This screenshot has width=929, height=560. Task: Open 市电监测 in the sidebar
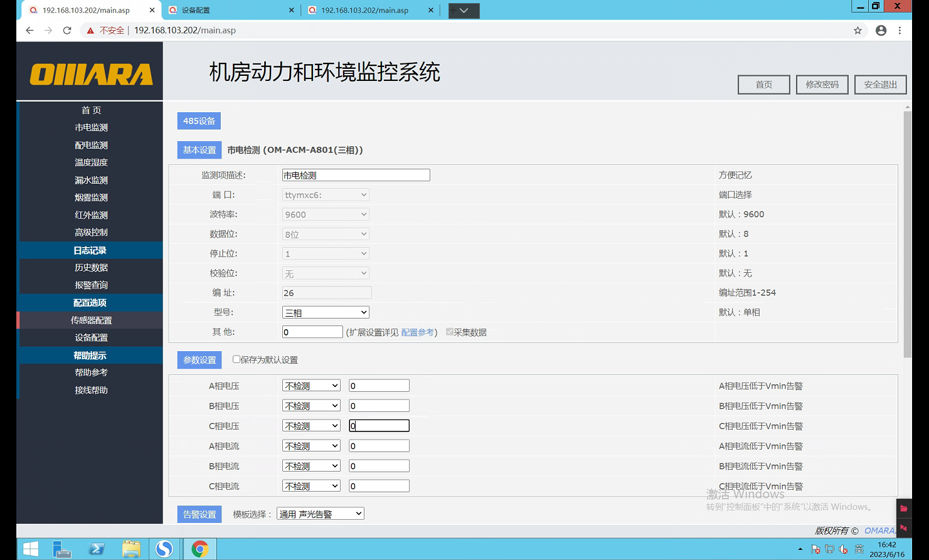point(91,127)
